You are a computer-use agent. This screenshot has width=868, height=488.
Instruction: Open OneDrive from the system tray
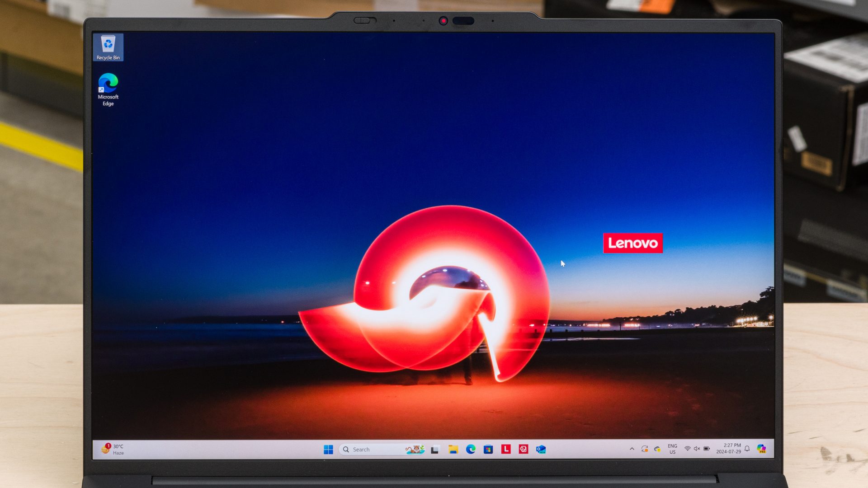tap(657, 449)
